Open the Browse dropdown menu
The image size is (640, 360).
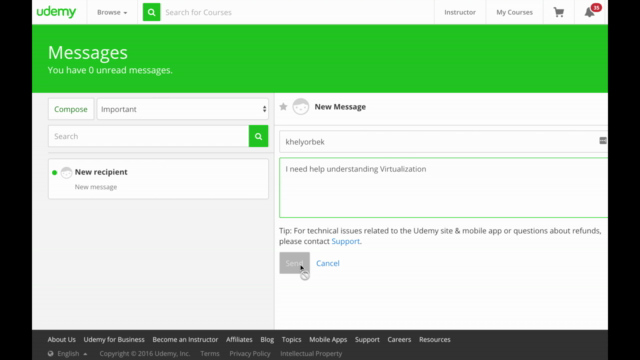click(x=112, y=12)
